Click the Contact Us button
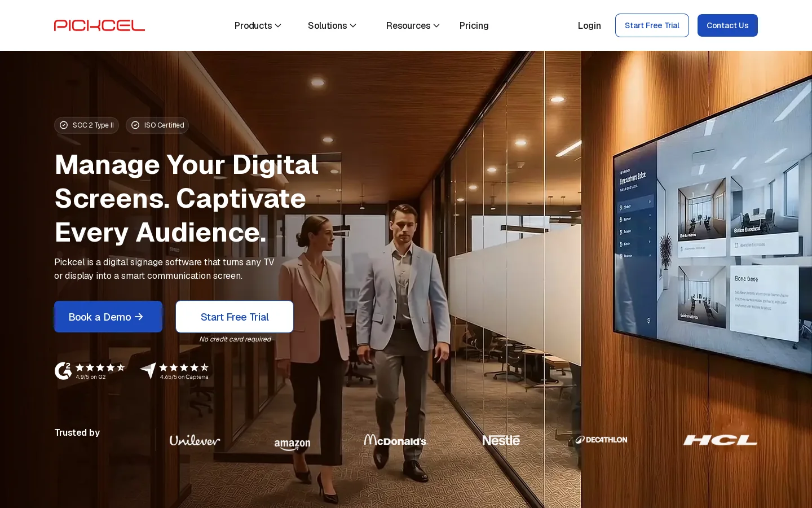 point(727,25)
